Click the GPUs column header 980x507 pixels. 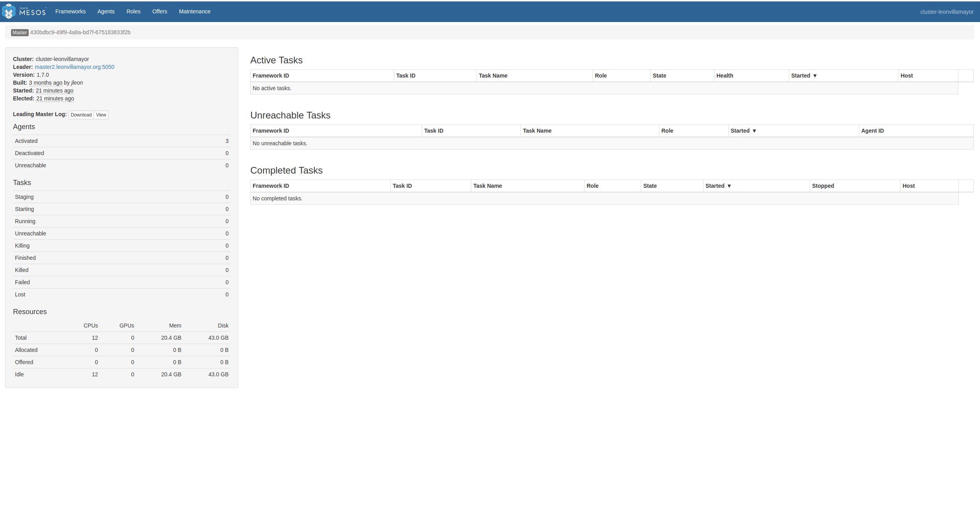click(x=127, y=326)
